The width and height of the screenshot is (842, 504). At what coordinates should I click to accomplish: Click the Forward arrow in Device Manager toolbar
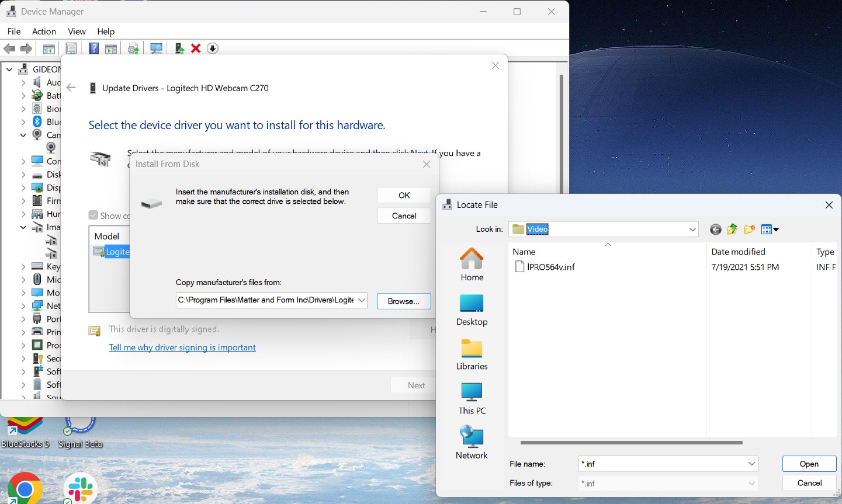[26, 48]
